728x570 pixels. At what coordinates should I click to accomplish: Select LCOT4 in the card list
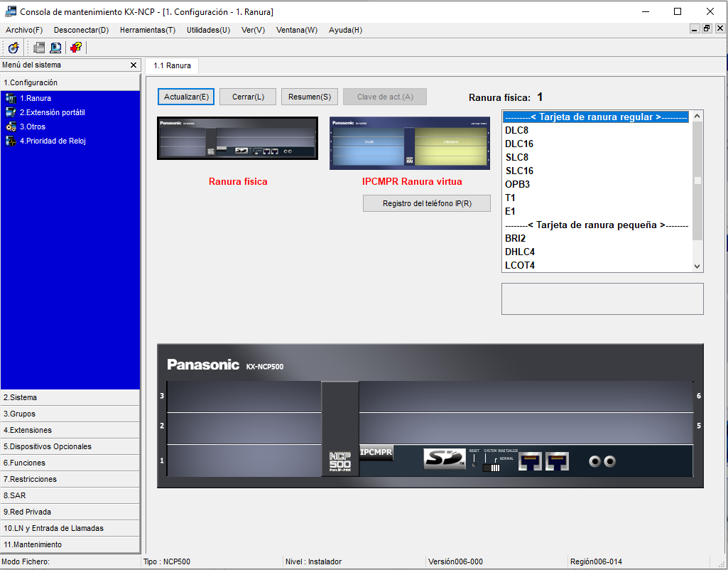[x=597, y=265]
